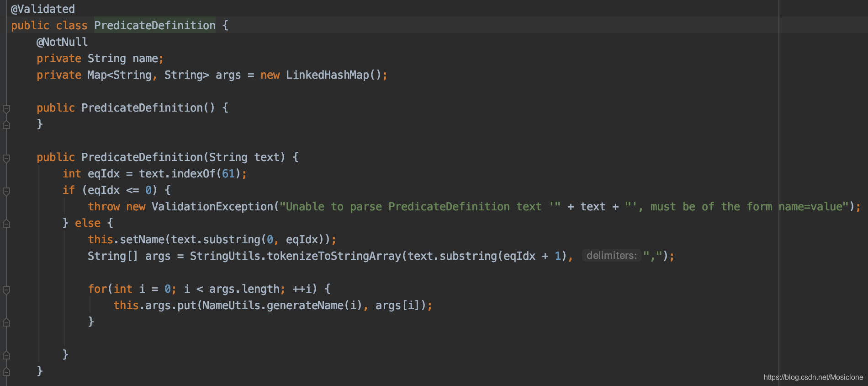Click the 'if' keyword
Viewport: 868px width, 386px height.
point(69,190)
